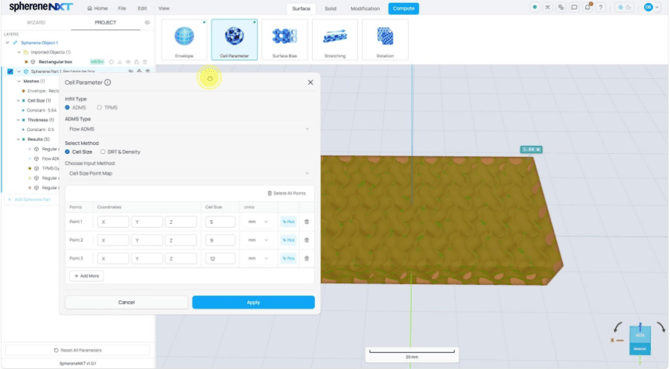Viewport: 670px width, 369px height.
Task: Click the Point 3 cell size field
Action: coord(220,258)
